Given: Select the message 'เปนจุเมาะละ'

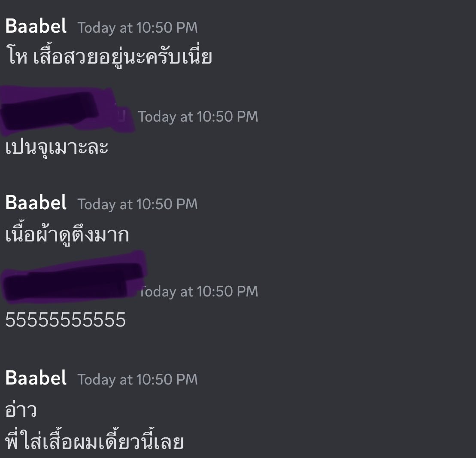Looking at the screenshot, I should (57, 147).
